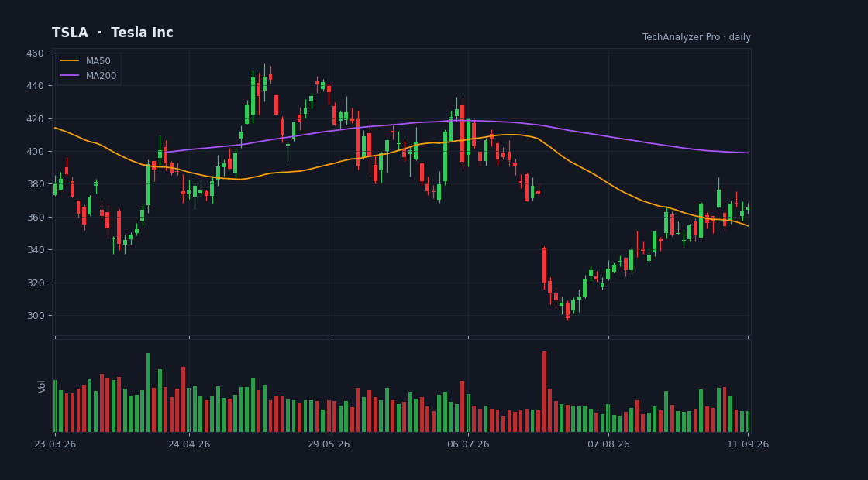
Task: Click the 23.03.26 date axis label
Action: tap(55, 444)
